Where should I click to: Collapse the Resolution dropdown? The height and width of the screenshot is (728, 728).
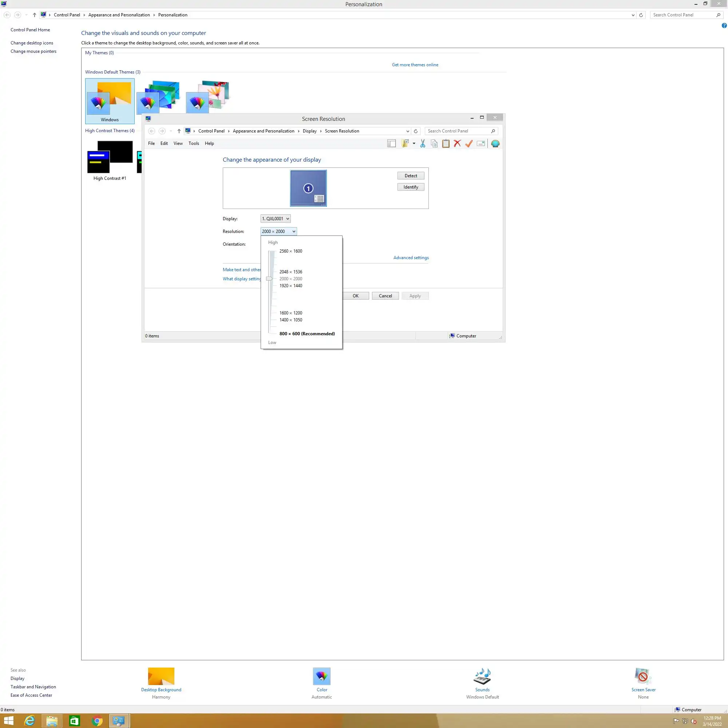(x=278, y=232)
